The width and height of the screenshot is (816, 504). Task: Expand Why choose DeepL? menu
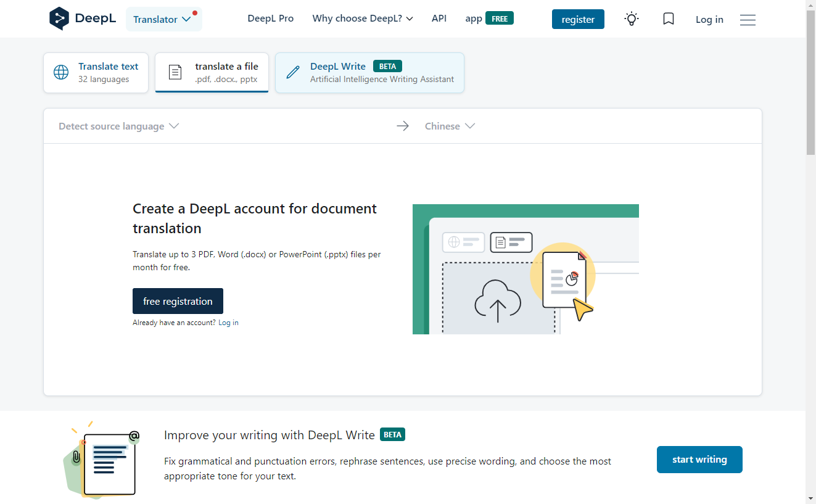pos(363,19)
